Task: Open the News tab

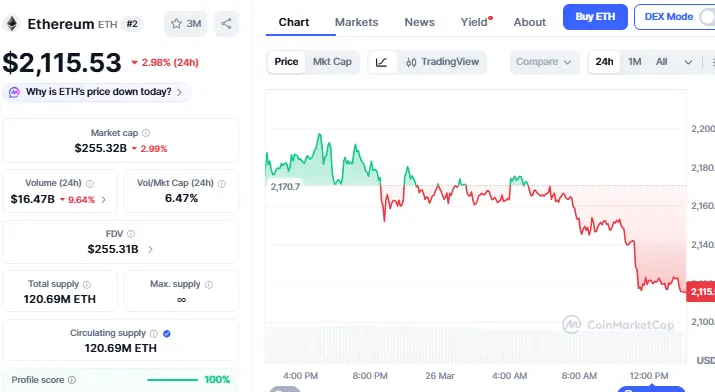Action: pos(420,22)
